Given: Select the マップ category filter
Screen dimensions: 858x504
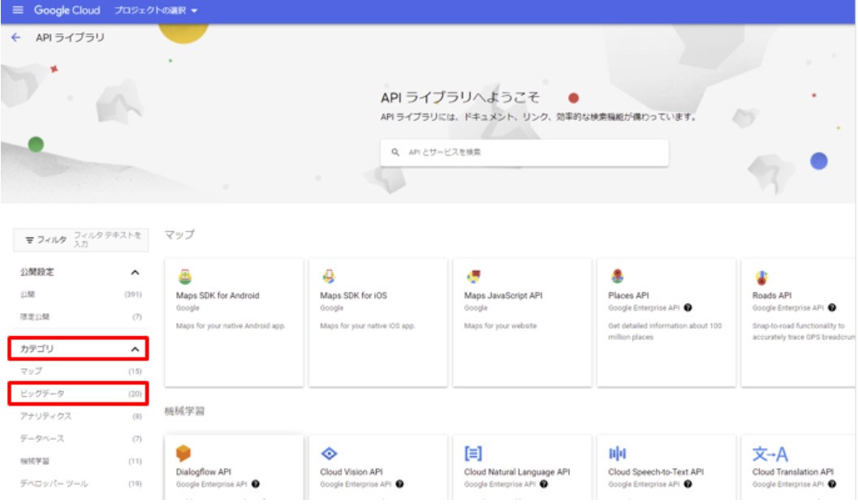Looking at the screenshot, I should (x=80, y=371).
